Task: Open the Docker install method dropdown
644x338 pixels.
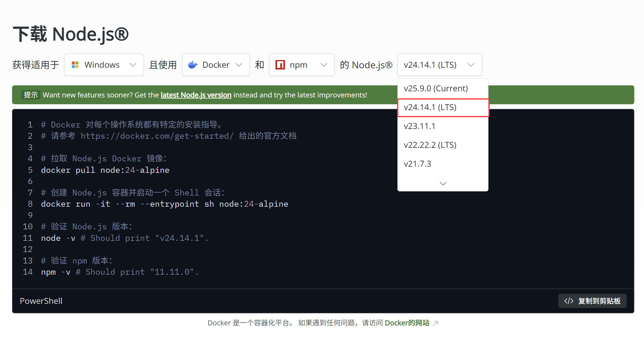Action: (216, 65)
